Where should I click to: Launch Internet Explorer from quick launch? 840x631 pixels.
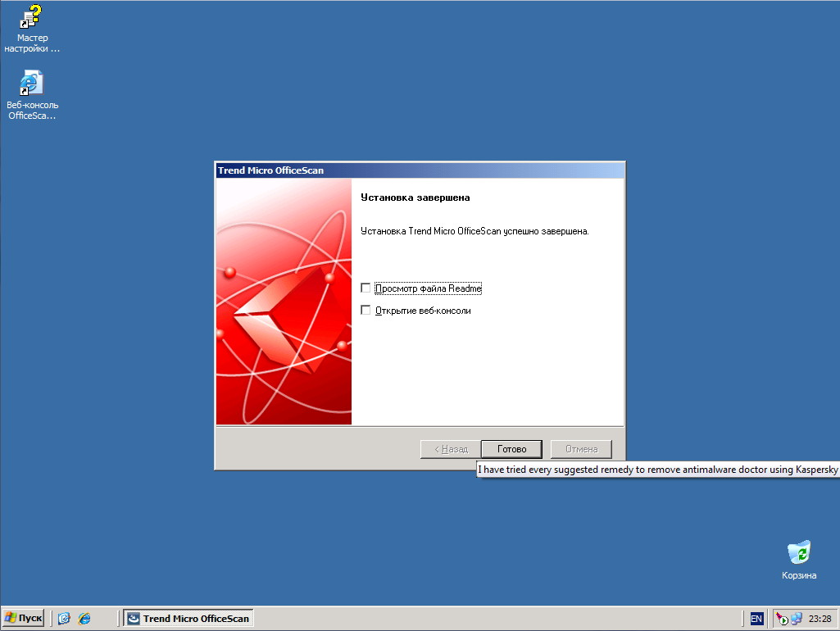(84, 618)
